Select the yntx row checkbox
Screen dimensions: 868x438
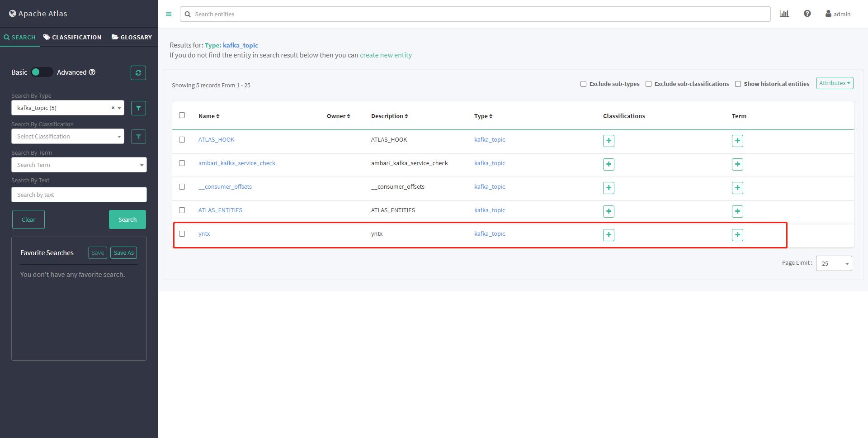(182, 234)
